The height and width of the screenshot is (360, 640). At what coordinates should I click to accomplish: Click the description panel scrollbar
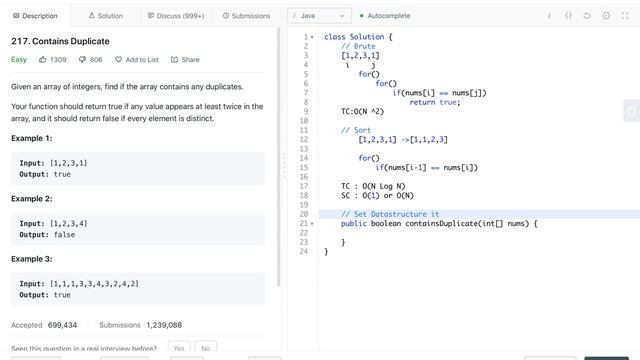click(x=279, y=157)
